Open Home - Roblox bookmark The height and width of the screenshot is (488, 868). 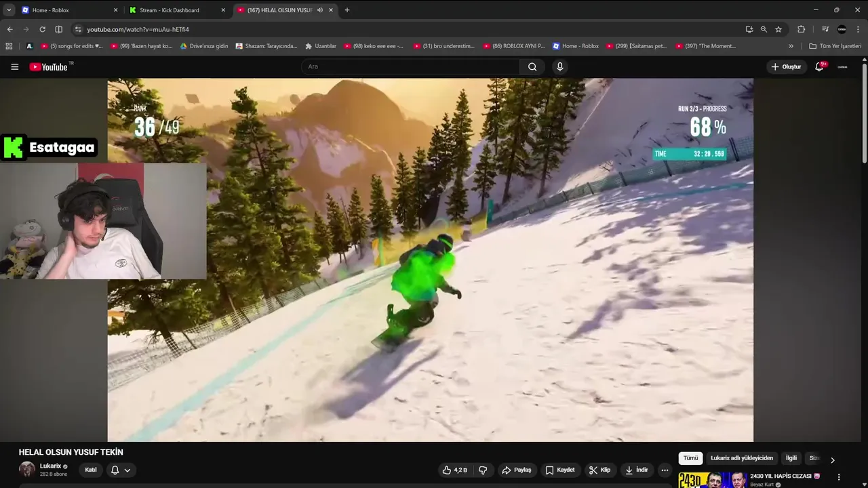[576, 46]
